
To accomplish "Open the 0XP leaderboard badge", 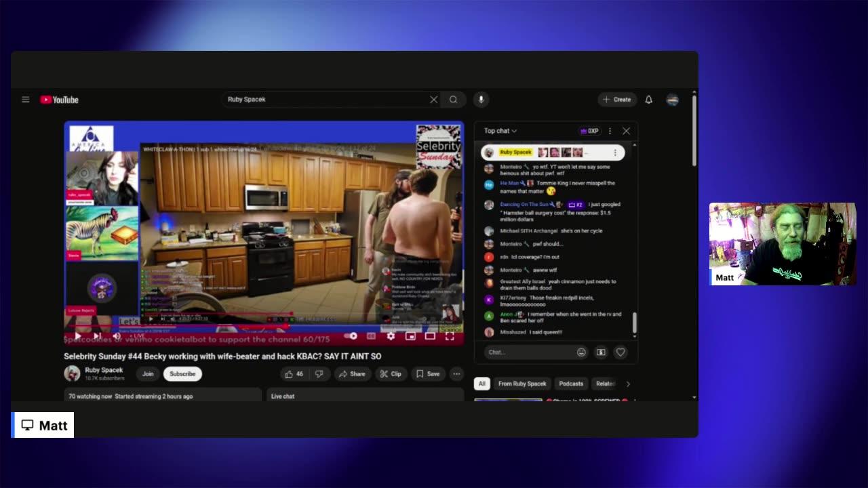I will point(589,131).
